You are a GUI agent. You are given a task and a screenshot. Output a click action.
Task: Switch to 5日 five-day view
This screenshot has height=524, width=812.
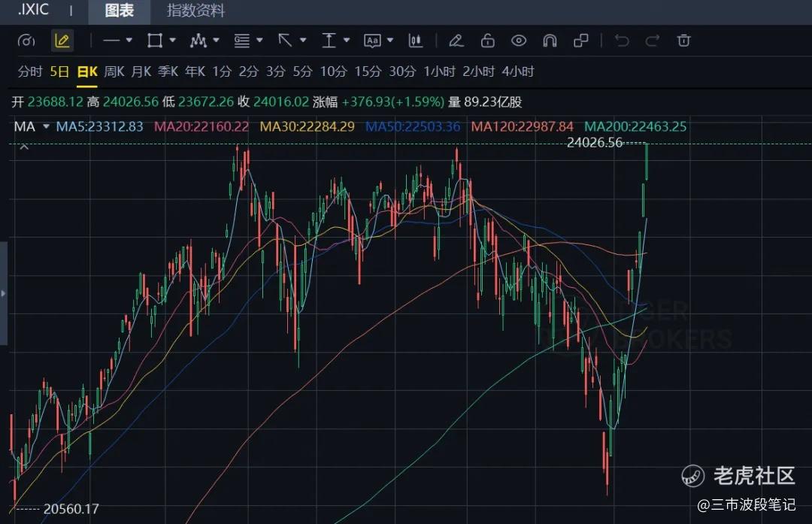coord(59,71)
